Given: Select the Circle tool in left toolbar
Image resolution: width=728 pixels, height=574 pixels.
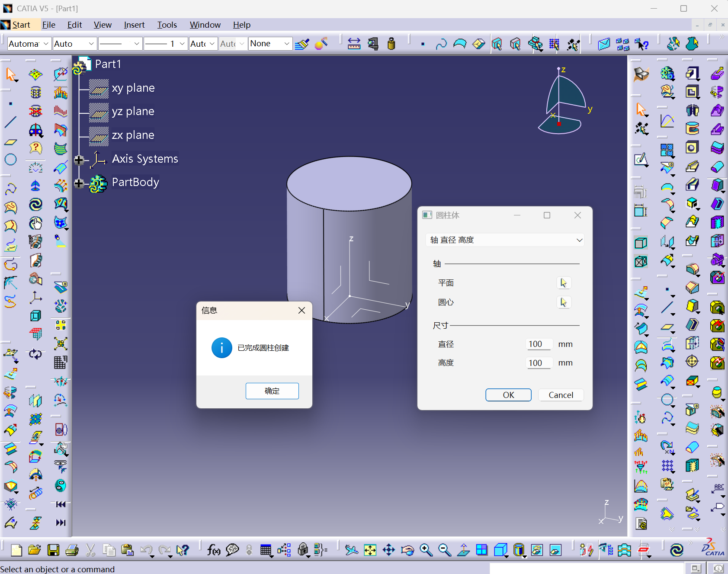Looking at the screenshot, I should (10, 160).
